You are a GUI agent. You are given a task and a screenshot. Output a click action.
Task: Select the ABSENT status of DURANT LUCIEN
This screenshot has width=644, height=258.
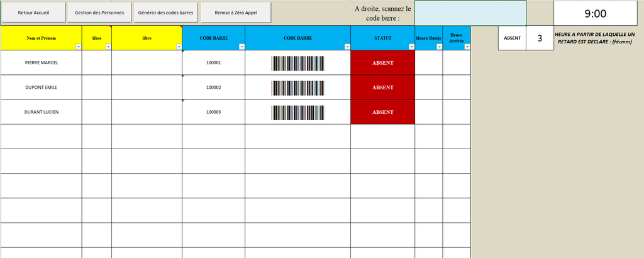(x=383, y=112)
